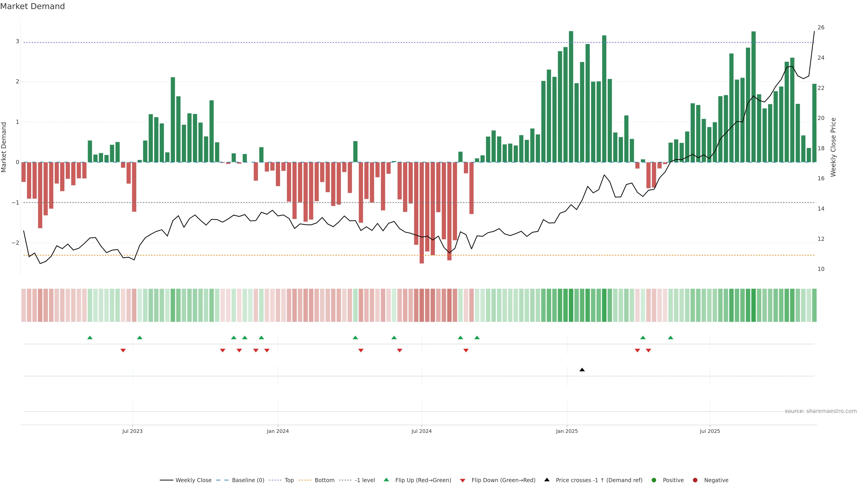The image size is (868, 488).
Task: Click the black price-cross marker near Jan 2025
Action: point(582,370)
